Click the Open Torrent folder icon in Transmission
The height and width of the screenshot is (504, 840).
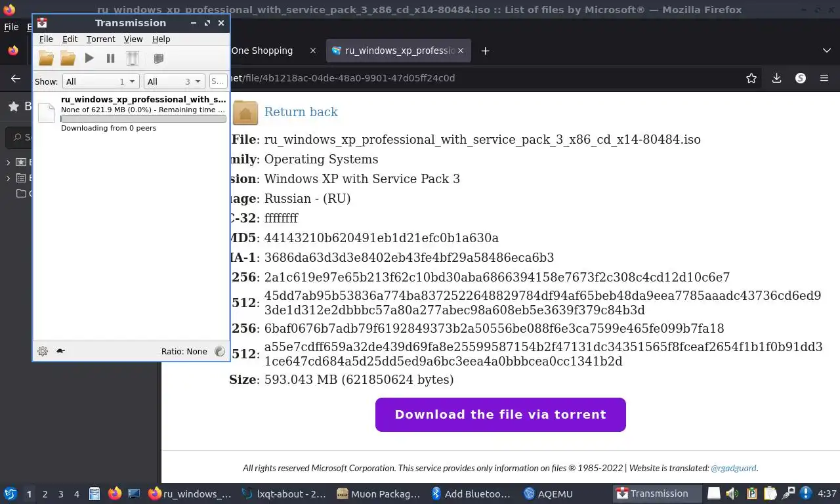[x=46, y=58]
